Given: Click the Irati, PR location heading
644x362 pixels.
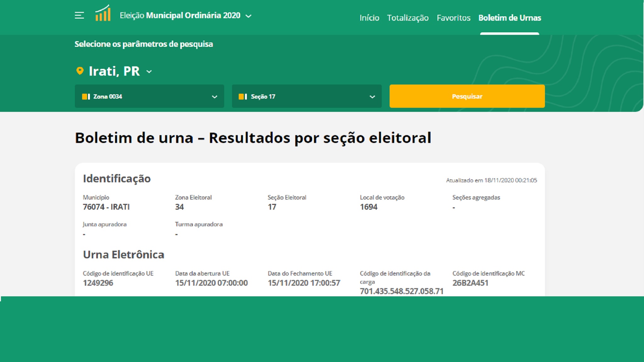Looking at the screenshot, I should (114, 71).
